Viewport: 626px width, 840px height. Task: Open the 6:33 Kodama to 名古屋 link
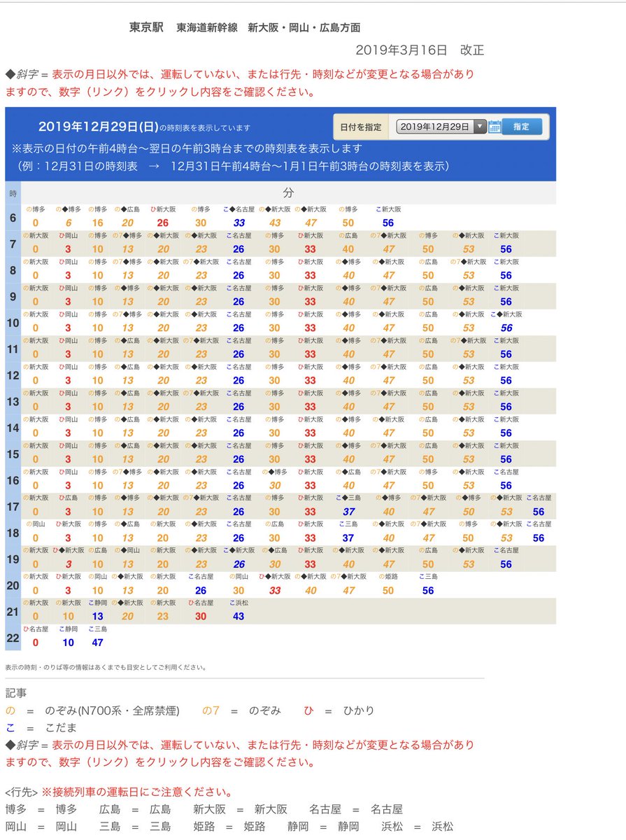(239, 223)
